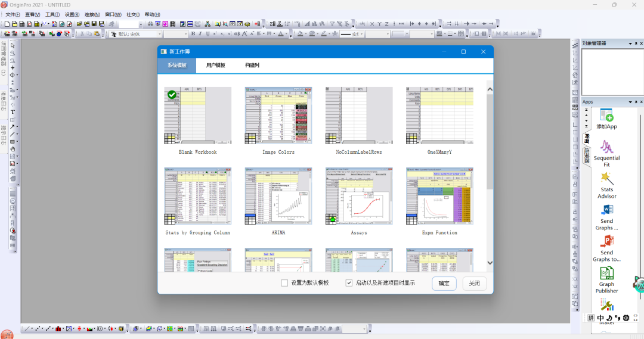The height and width of the screenshot is (339, 644).
Task: Click the OK (确定) button
Action: pyautogui.click(x=444, y=283)
